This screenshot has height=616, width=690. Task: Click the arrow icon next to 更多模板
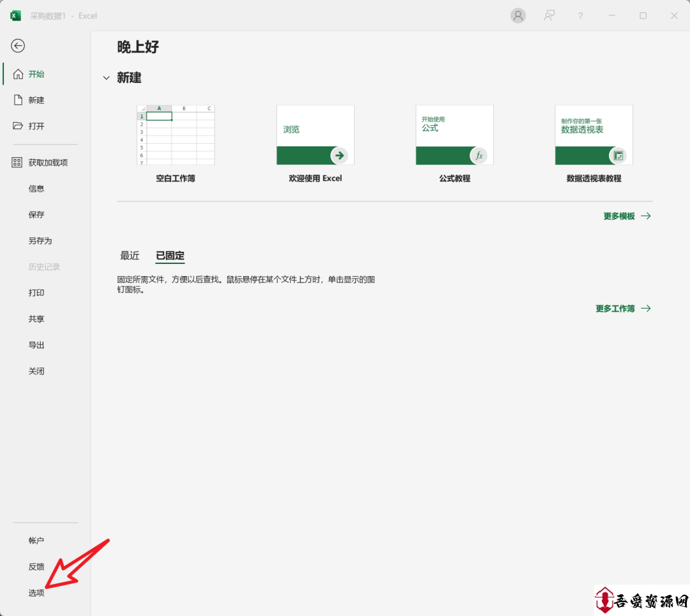coord(645,216)
